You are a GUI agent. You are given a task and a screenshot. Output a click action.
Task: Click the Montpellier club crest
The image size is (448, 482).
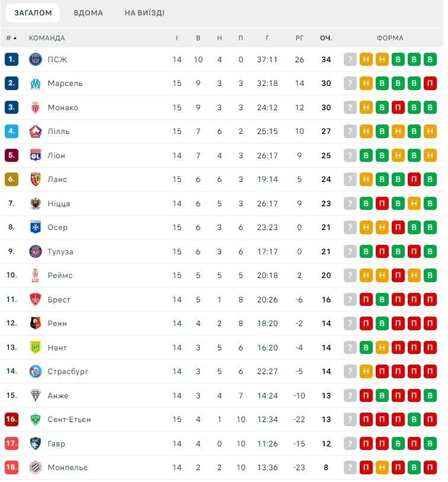(x=36, y=467)
